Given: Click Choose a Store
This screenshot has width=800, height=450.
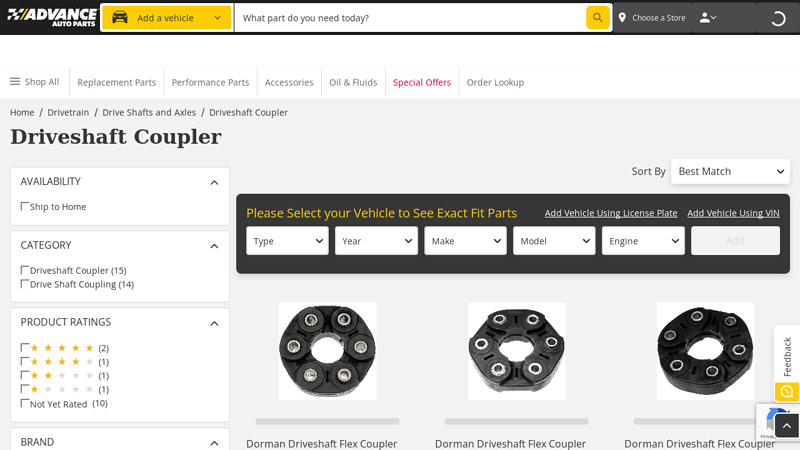Looking at the screenshot, I should [x=658, y=18].
